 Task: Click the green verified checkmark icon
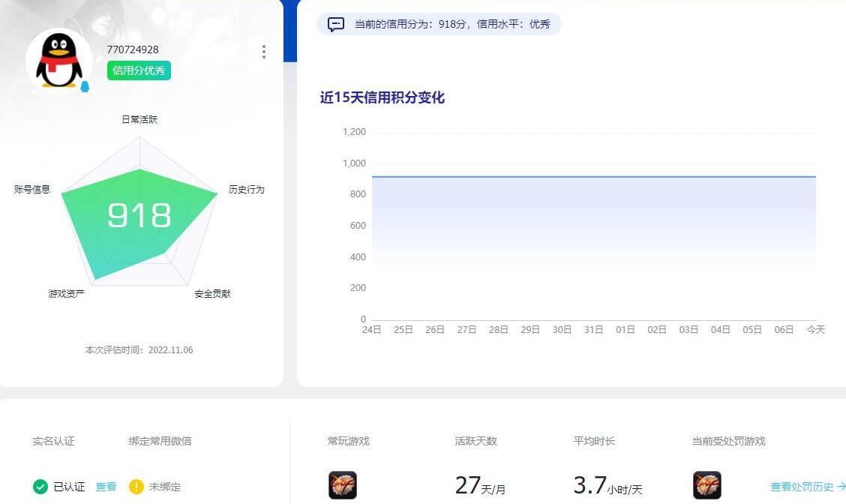click(x=40, y=487)
